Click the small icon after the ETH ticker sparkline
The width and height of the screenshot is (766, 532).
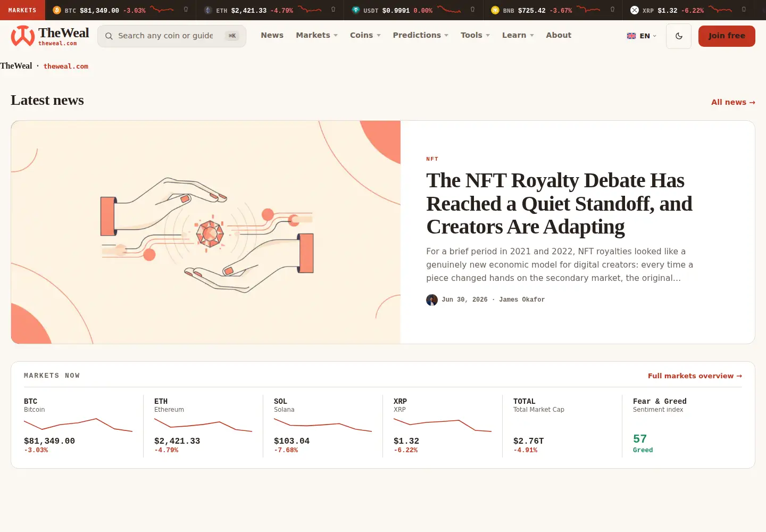pyautogui.click(x=333, y=10)
